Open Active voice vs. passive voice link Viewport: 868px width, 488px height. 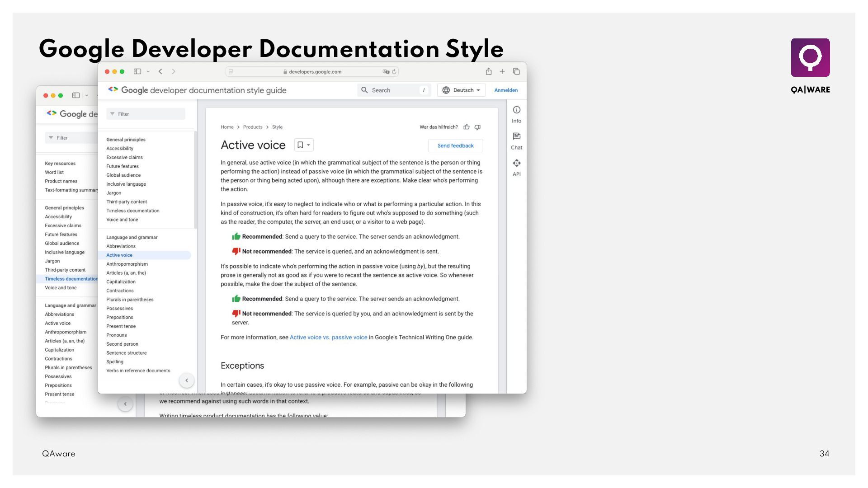[x=328, y=338]
